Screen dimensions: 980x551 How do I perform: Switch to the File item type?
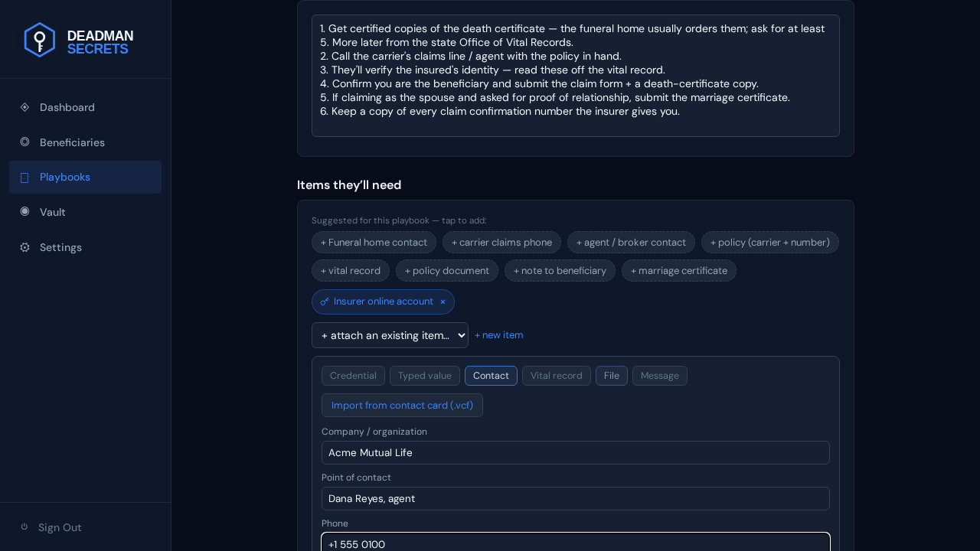pyautogui.click(x=612, y=376)
